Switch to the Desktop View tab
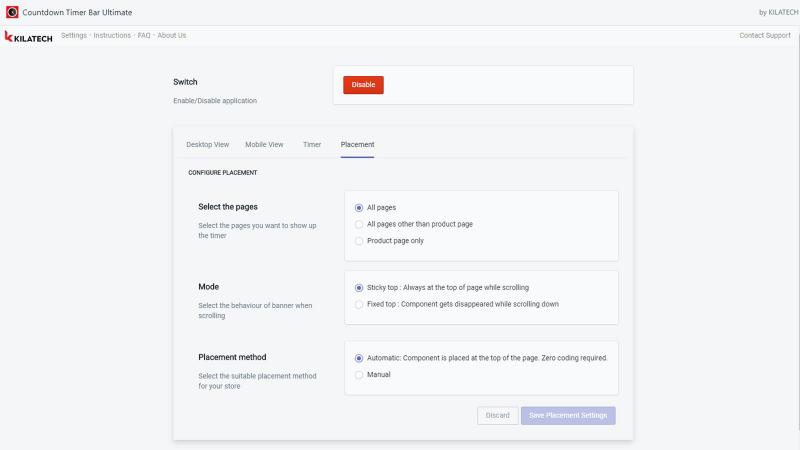The image size is (800, 450). pos(207,144)
